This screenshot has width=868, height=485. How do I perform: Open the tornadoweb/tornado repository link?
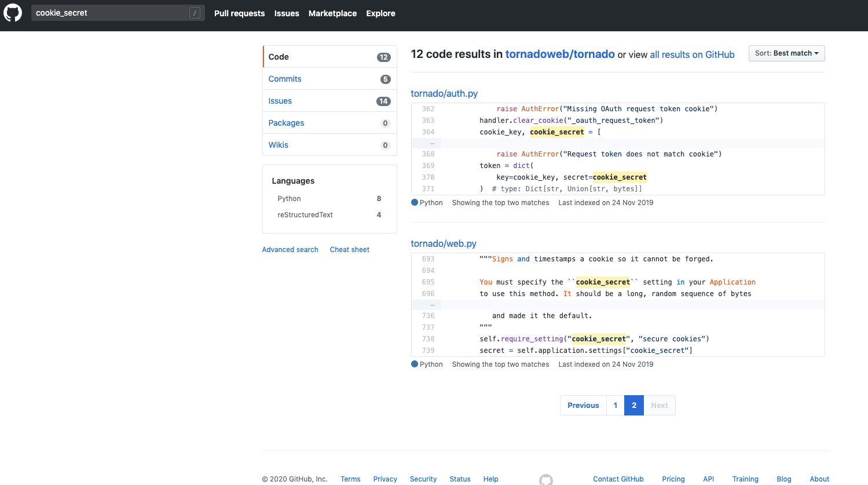(x=560, y=54)
